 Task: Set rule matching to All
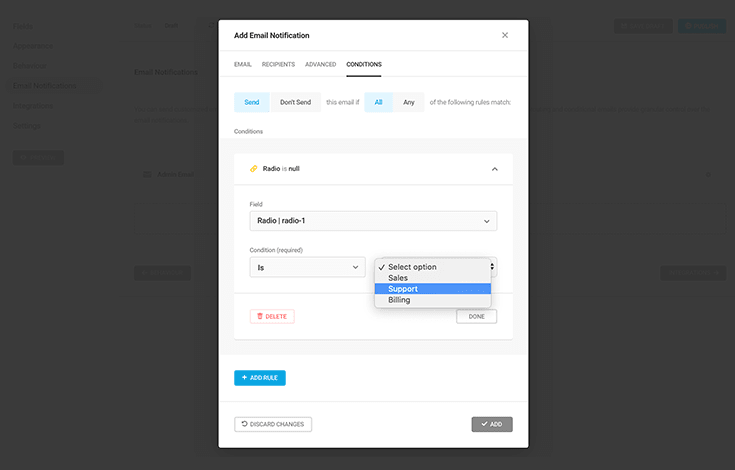coord(379,102)
